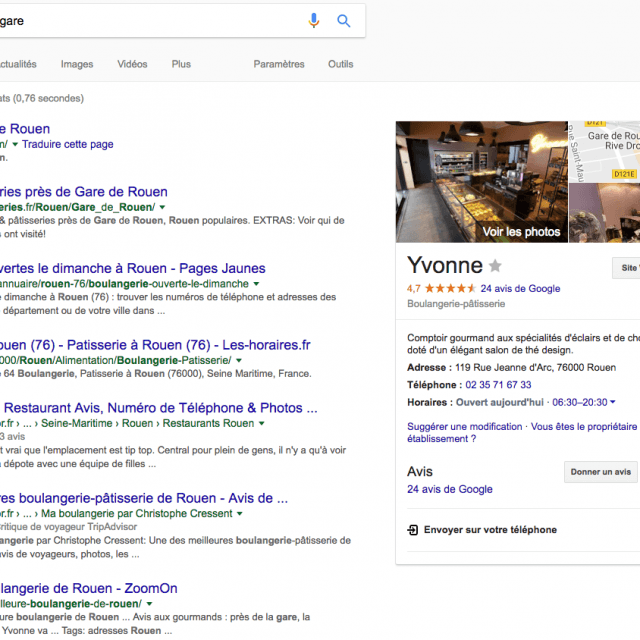Expand opening hours 06:30–20:30 dropdown
This screenshot has width=640, height=640.
click(612, 402)
